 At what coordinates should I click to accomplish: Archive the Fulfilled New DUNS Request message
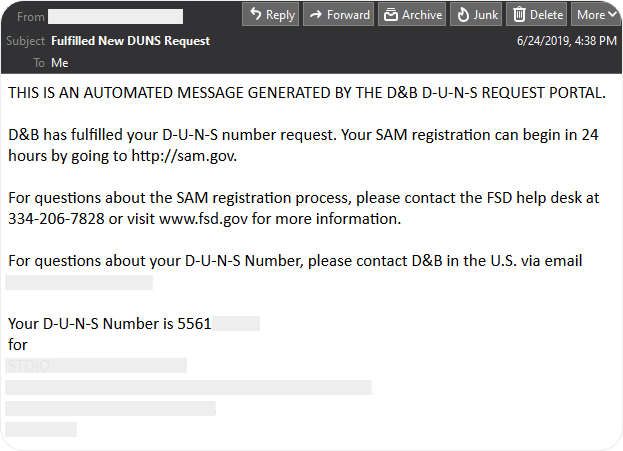(x=412, y=14)
